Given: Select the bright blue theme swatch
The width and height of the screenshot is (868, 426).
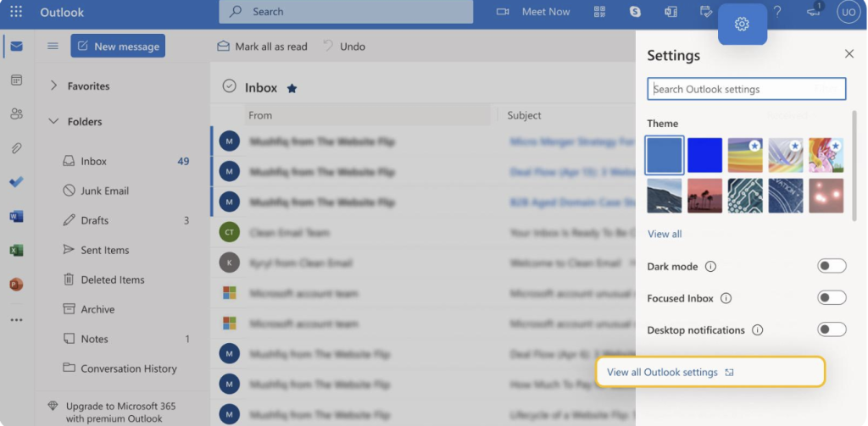Looking at the screenshot, I should (x=704, y=156).
